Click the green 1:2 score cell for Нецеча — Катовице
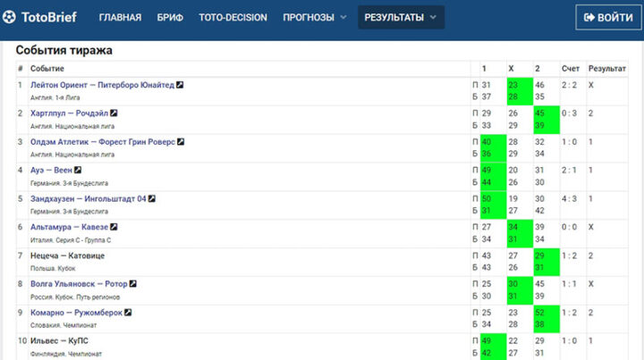 point(571,255)
